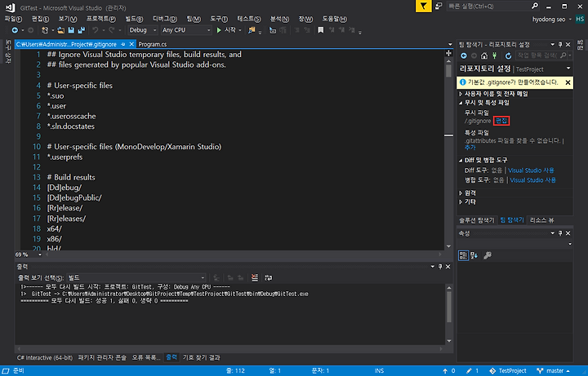Viewport: 588px width, 376px height.
Task: Click the 편집 link next to .gitignore
Action: click(x=501, y=121)
